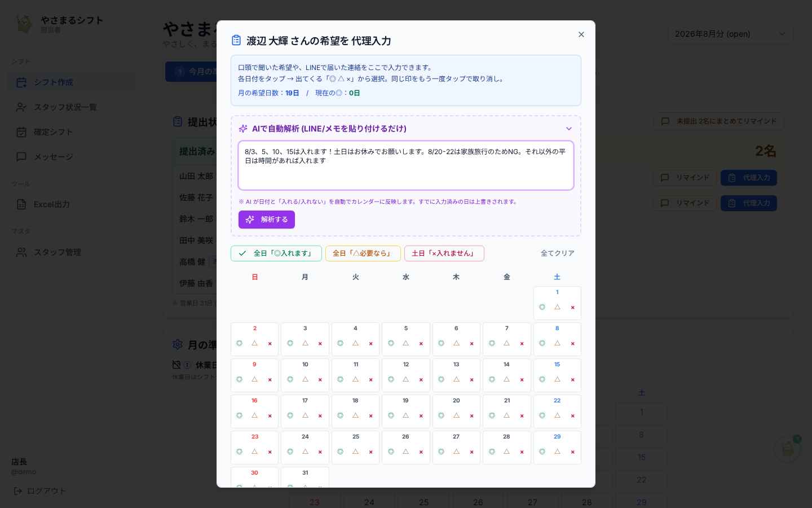Run the 解析する button

(x=267, y=220)
